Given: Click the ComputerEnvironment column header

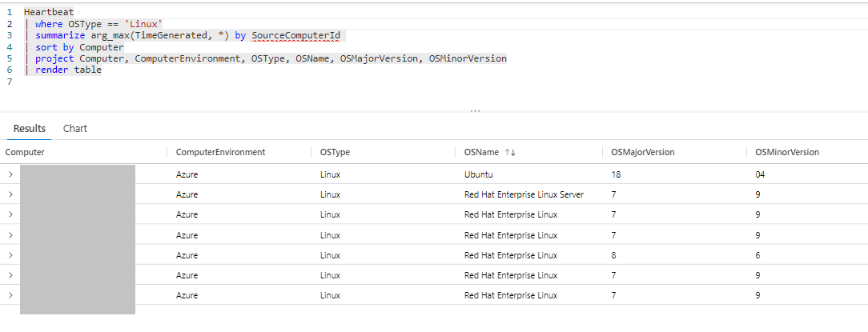Looking at the screenshot, I should coord(220,152).
